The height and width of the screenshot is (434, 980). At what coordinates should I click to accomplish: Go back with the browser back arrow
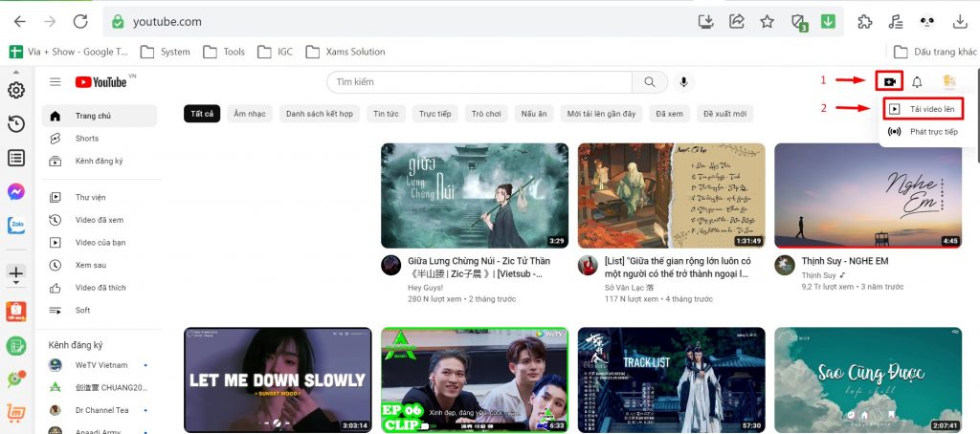(20, 22)
